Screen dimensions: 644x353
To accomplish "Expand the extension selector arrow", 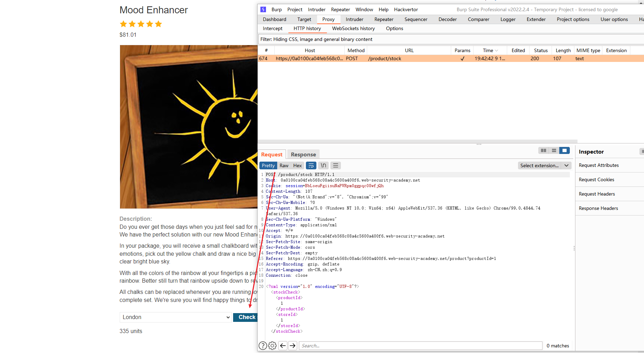I will pos(566,165).
